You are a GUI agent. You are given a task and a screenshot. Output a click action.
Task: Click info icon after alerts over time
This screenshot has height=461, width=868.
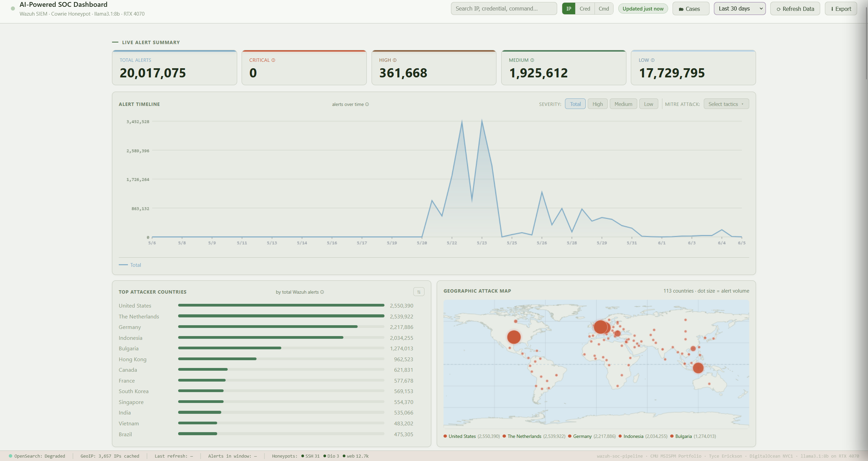[x=367, y=104]
